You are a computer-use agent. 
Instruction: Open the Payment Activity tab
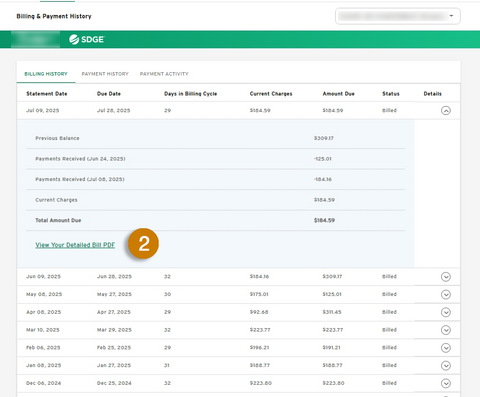(x=164, y=74)
